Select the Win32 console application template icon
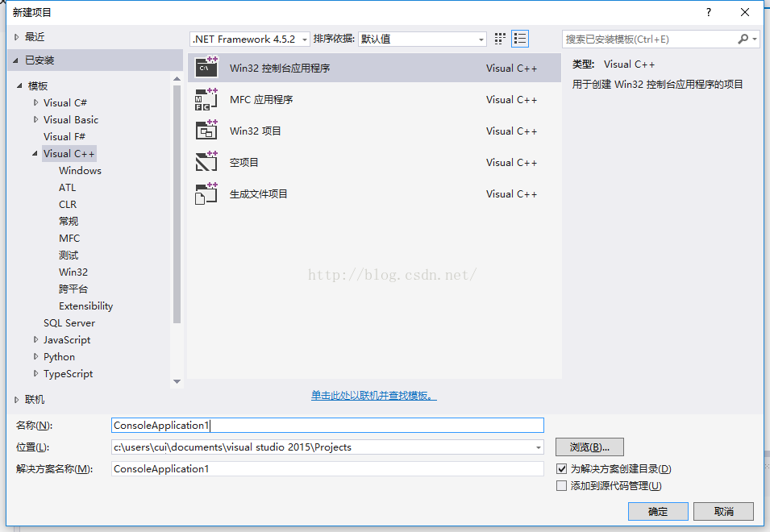The width and height of the screenshot is (770, 532). point(206,67)
